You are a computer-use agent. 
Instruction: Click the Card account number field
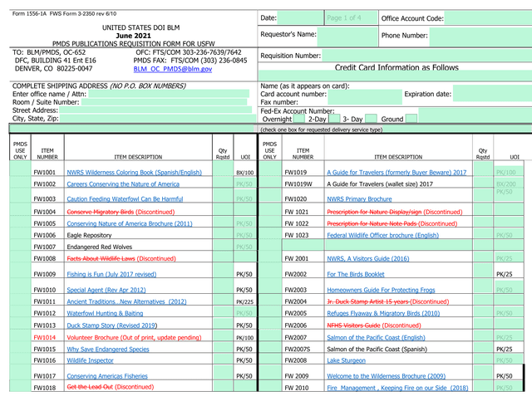[x=365, y=97]
